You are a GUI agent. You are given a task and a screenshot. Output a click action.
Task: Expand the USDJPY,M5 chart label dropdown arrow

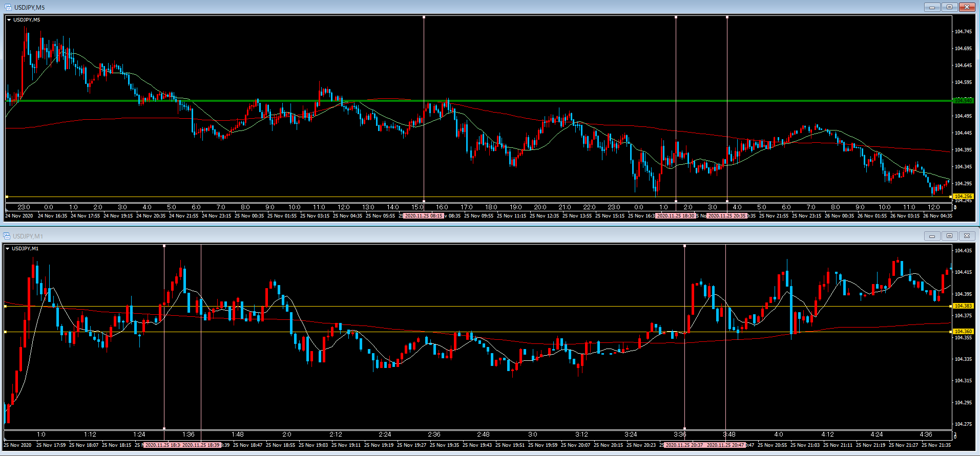[9, 20]
